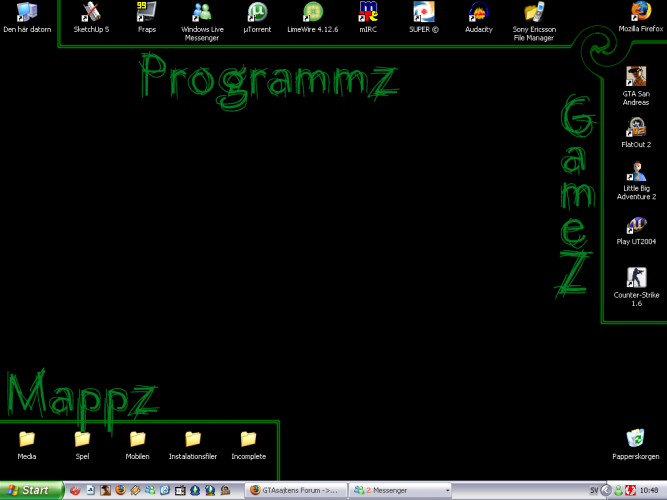The height and width of the screenshot is (500, 667).
Task: Open LimeWire 4.12.6 shortcut
Action: tap(313, 13)
